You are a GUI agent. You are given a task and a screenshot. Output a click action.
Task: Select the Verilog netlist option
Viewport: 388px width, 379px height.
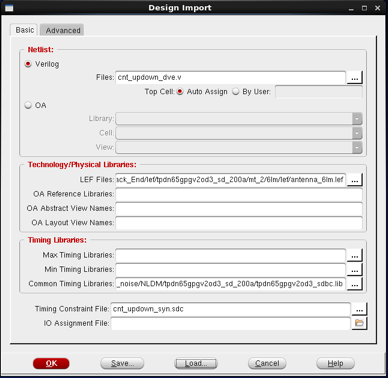tap(28, 64)
